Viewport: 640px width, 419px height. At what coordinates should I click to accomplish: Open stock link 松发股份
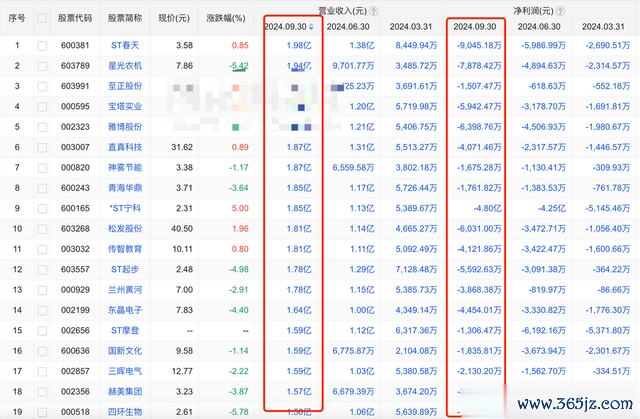click(x=125, y=228)
